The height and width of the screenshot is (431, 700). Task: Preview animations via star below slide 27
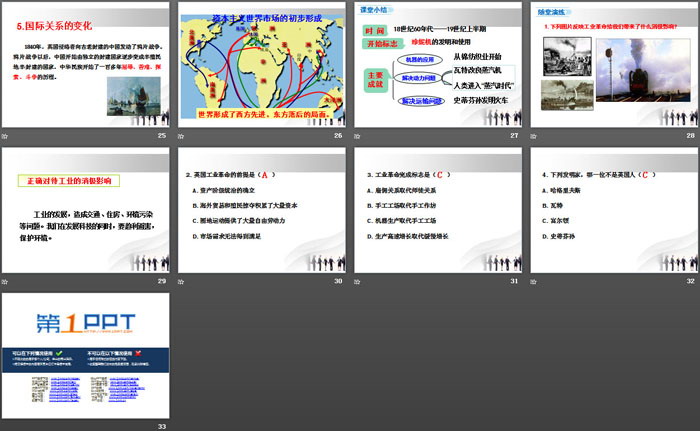[x=357, y=135]
